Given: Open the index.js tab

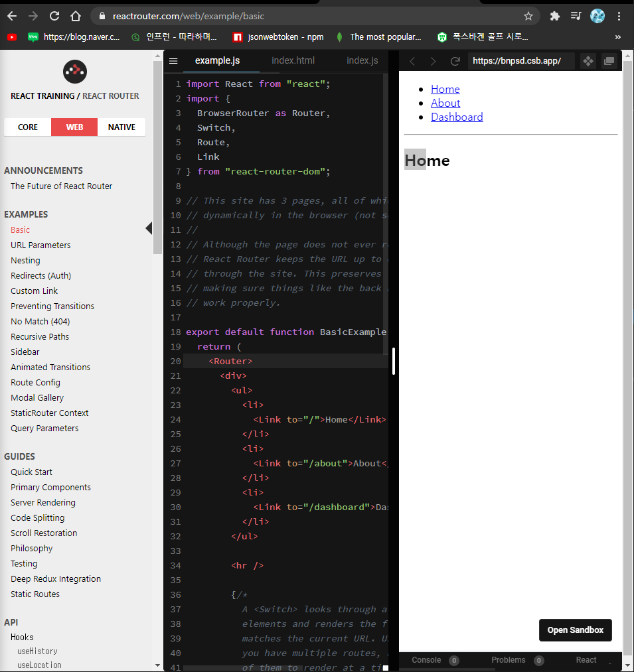Looking at the screenshot, I should pyautogui.click(x=362, y=61).
